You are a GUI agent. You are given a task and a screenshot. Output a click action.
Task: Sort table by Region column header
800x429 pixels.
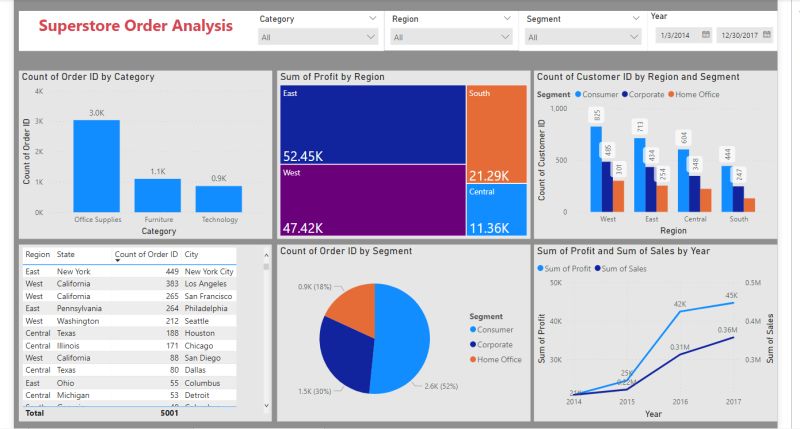pos(37,255)
